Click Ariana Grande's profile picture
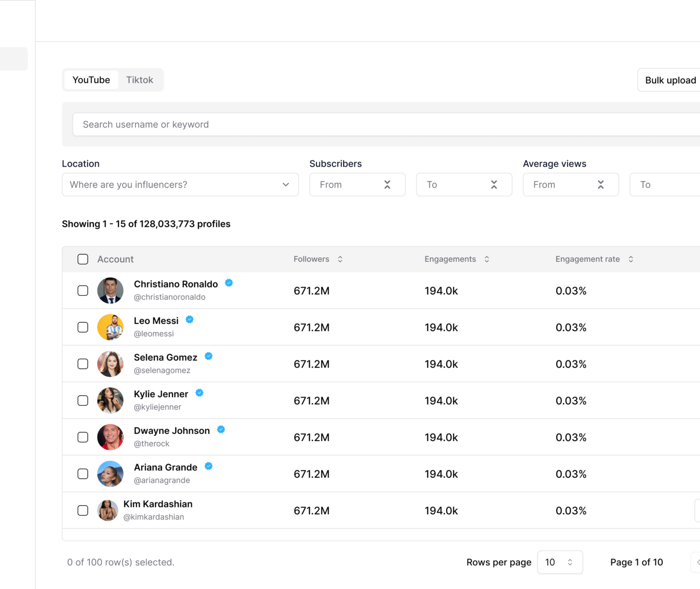The image size is (700, 589). coord(111,474)
